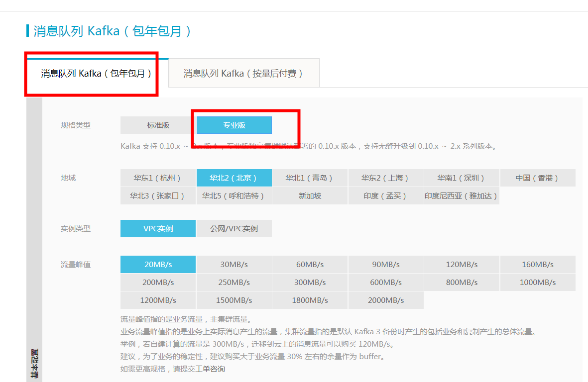
Task: Set traffic peak to 200MB/s
Action: [158, 283]
